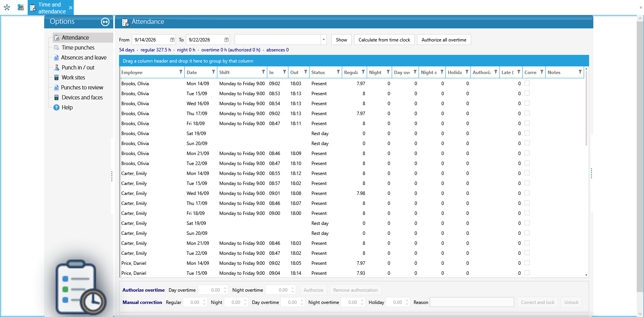This screenshot has width=644, height=317.
Task: Click the Show button
Action: coord(341,40)
